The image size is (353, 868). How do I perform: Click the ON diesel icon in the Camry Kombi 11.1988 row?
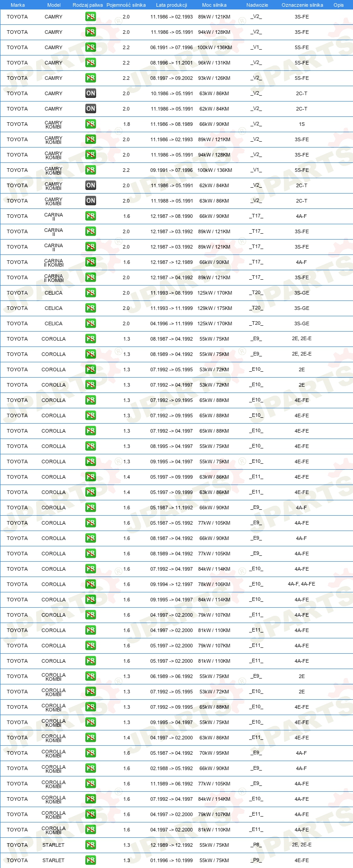pyautogui.click(x=91, y=201)
